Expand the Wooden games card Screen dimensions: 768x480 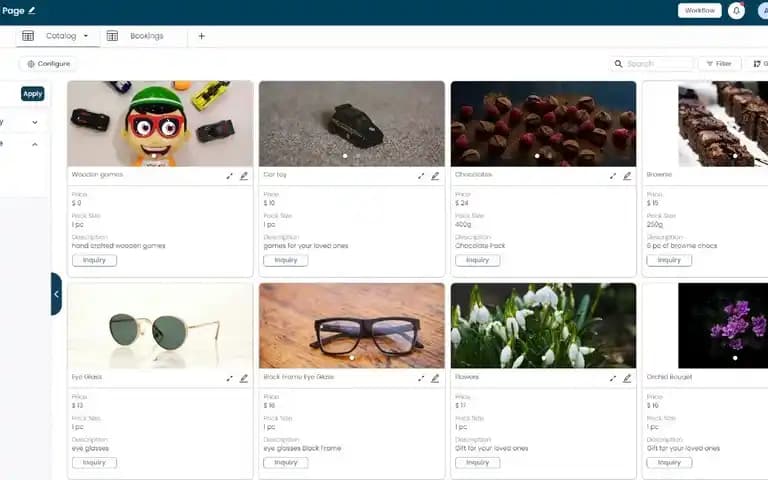click(x=229, y=176)
